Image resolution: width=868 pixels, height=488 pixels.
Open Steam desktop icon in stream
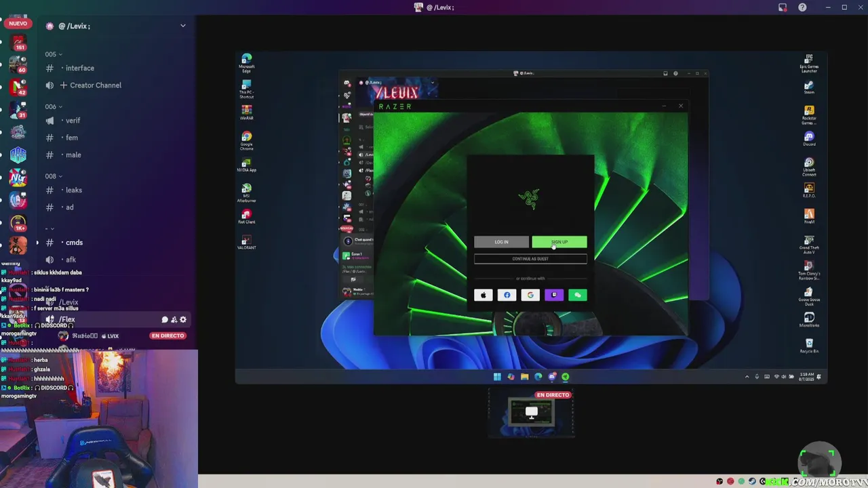pos(808,87)
